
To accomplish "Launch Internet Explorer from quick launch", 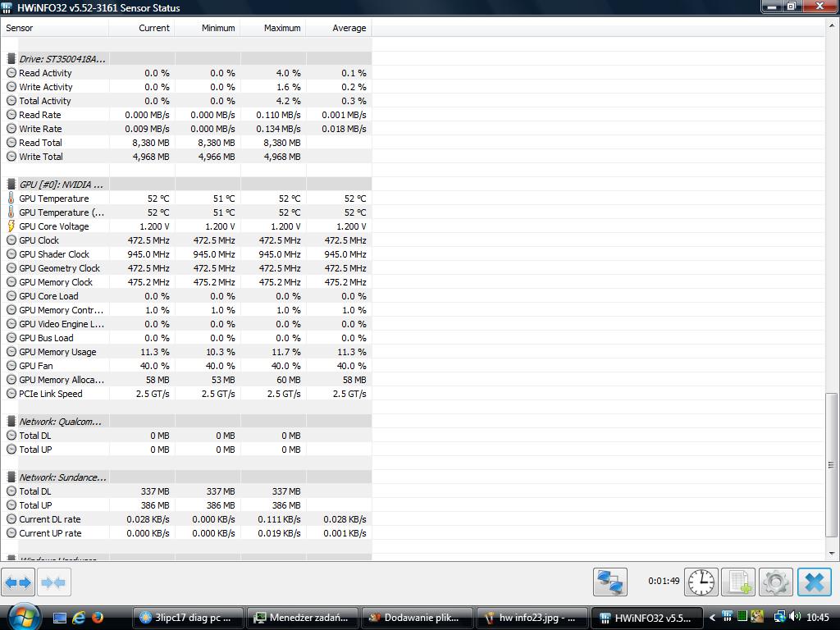I will pyautogui.click(x=78, y=618).
